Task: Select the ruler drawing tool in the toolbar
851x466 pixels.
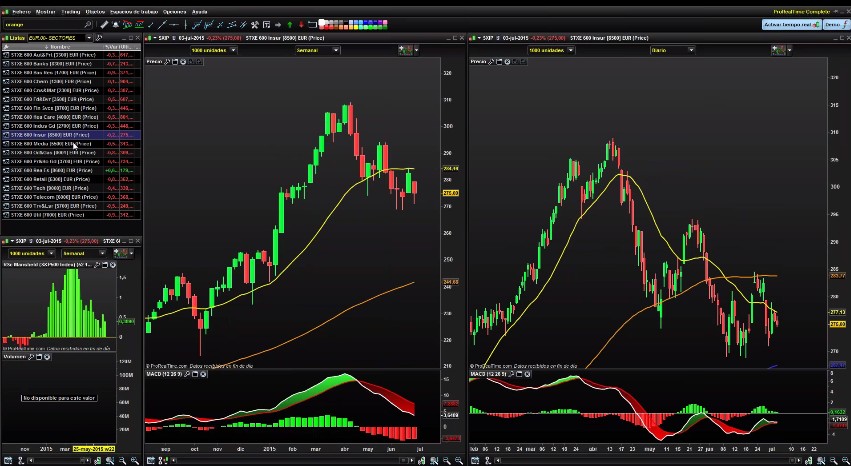Action: click(x=104, y=24)
